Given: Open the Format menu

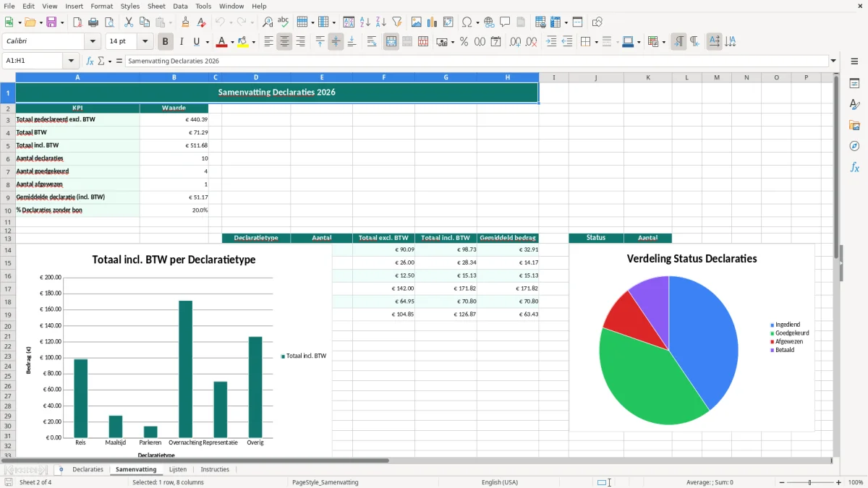Looking at the screenshot, I should (x=101, y=6).
